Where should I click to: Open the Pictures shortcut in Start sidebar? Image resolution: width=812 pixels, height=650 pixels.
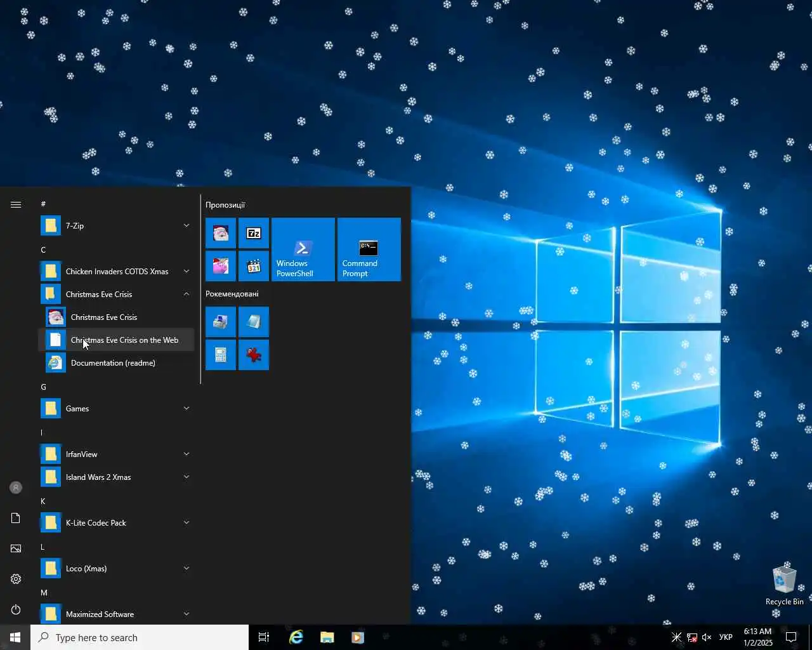coord(16,548)
